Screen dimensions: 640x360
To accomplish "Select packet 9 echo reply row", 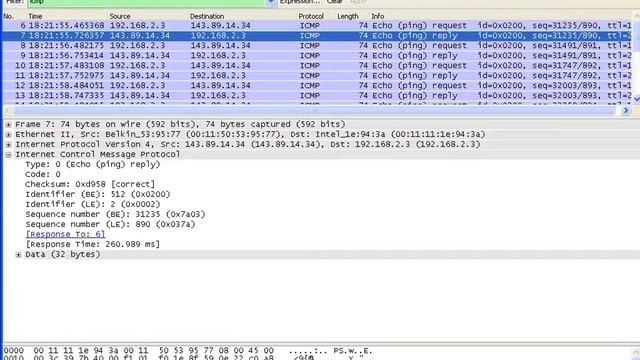I will pos(318,56).
